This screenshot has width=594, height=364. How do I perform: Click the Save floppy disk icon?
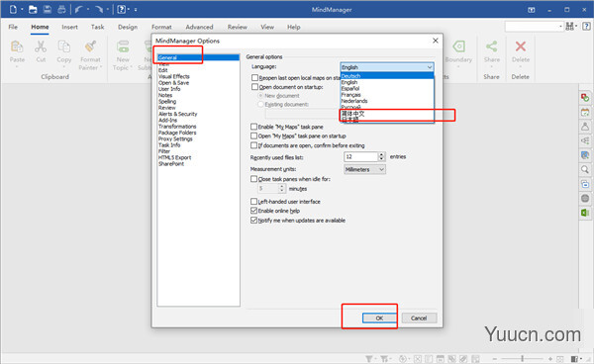pyautogui.click(x=48, y=9)
